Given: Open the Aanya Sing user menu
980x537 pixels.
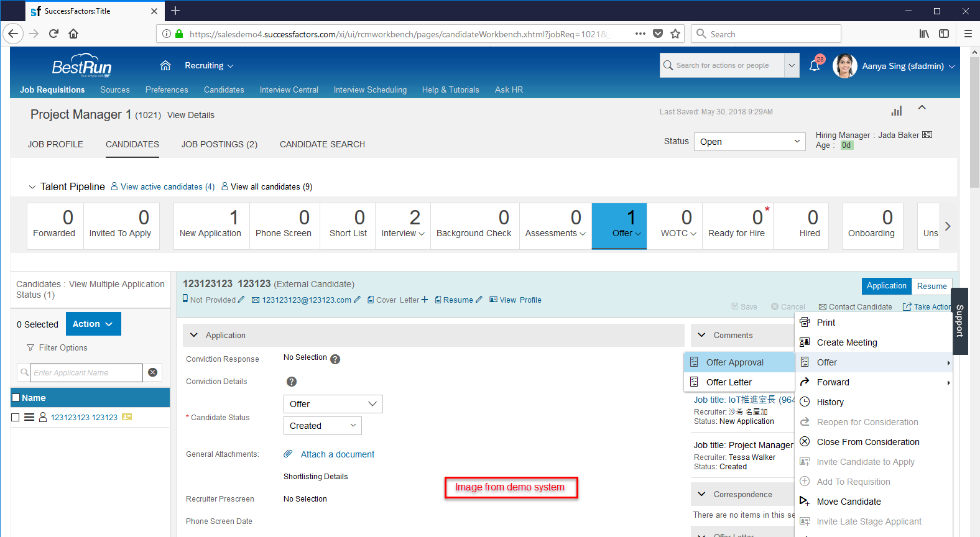Looking at the screenshot, I should point(908,66).
